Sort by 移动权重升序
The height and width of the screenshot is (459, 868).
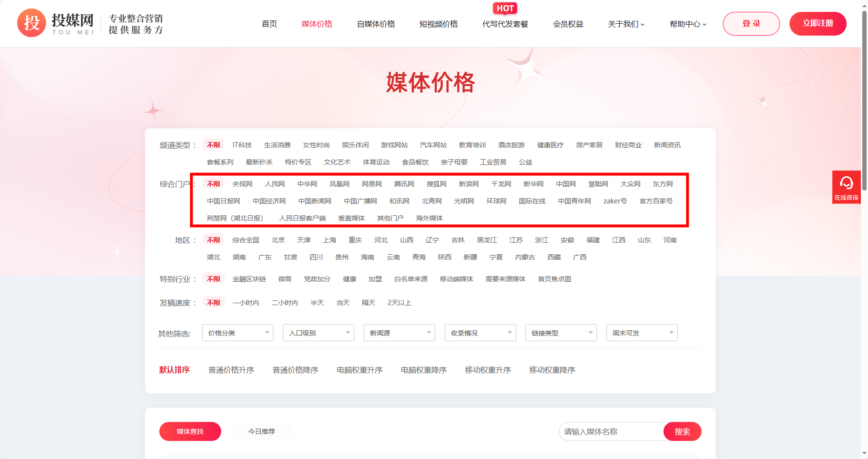click(x=488, y=370)
